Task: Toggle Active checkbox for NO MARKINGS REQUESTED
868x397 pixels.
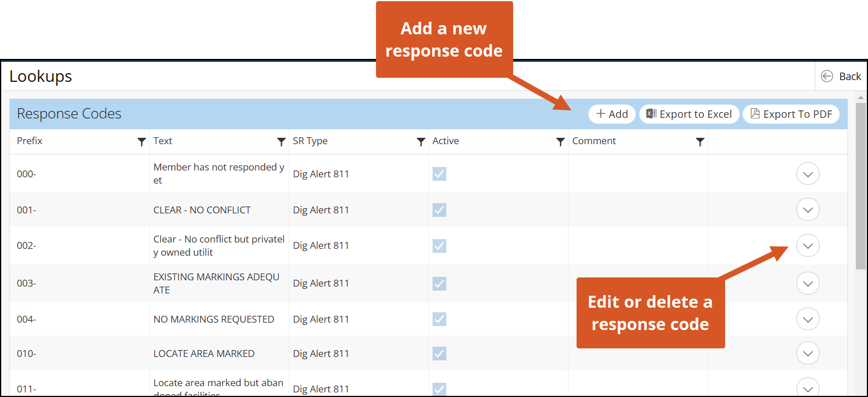Action: (x=439, y=319)
